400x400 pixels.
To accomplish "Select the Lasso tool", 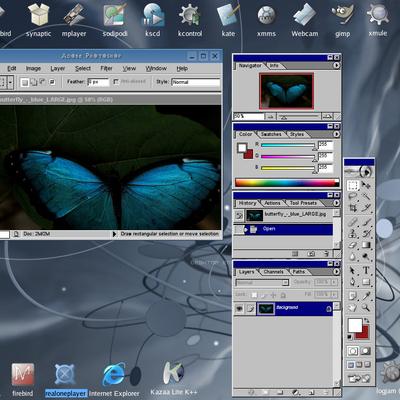I will click(353, 197).
